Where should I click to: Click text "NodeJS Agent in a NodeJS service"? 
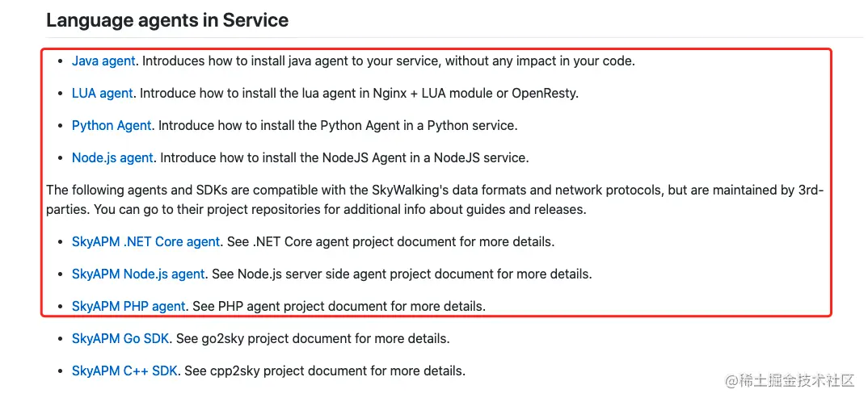coord(426,157)
